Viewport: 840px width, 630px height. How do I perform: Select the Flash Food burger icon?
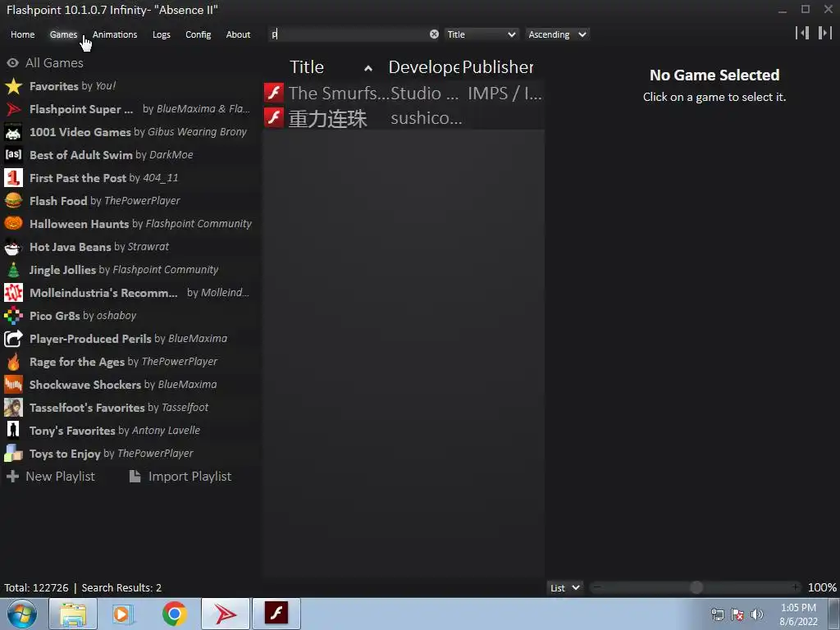[x=13, y=201]
